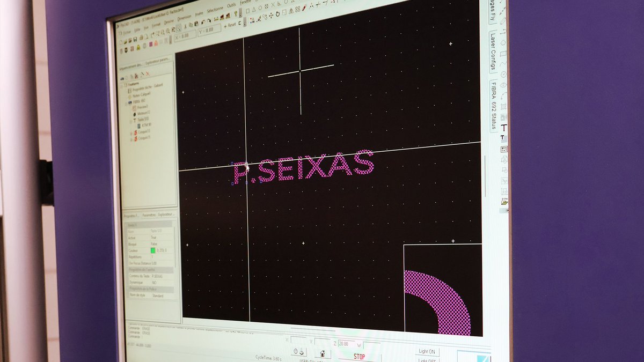The width and height of the screenshot is (644, 362).
Task: Click the Z value field showing 20.80
Action: click(346, 344)
